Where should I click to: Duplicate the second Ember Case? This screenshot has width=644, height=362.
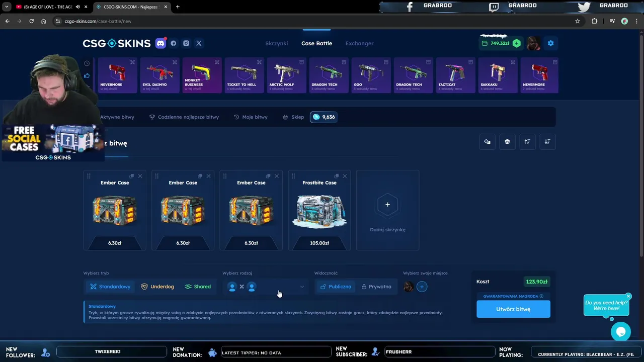point(200,176)
